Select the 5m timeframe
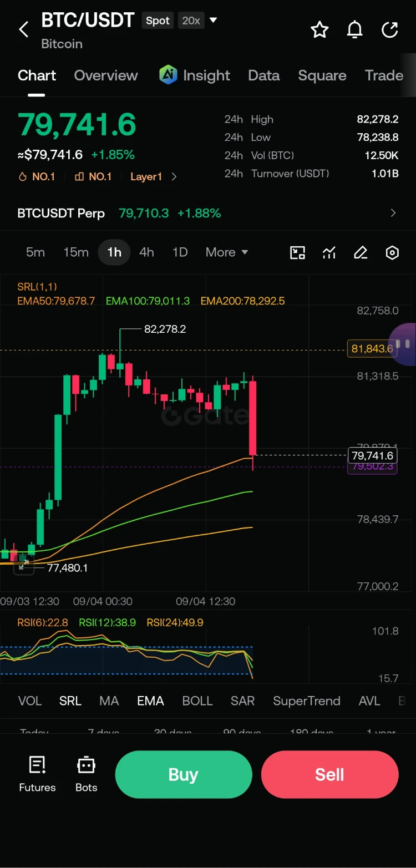Image resolution: width=416 pixels, height=868 pixels. (35, 252)
